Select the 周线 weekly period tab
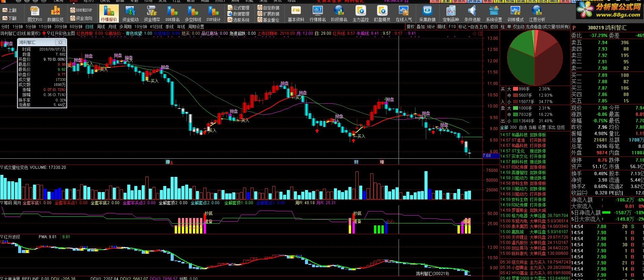 coord(101,27)
